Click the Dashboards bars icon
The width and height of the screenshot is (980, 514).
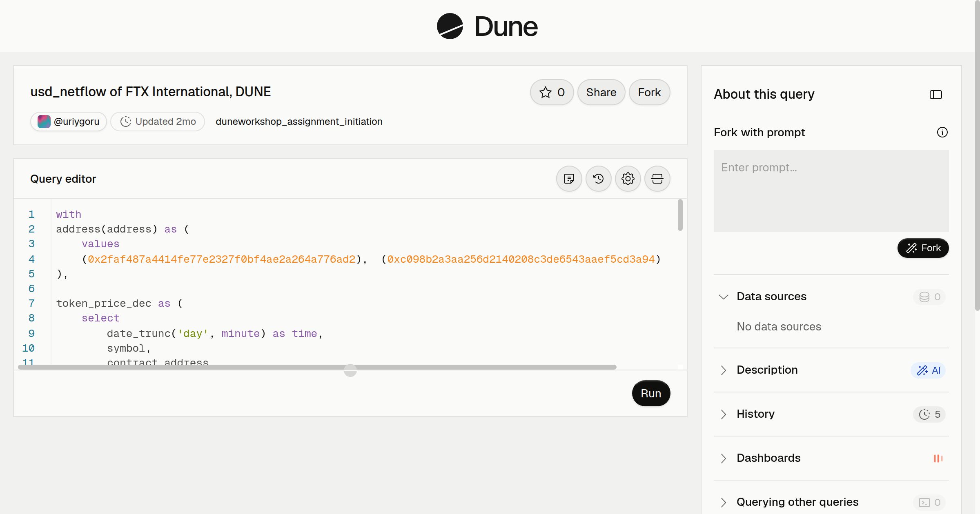[x=938, y=458]
